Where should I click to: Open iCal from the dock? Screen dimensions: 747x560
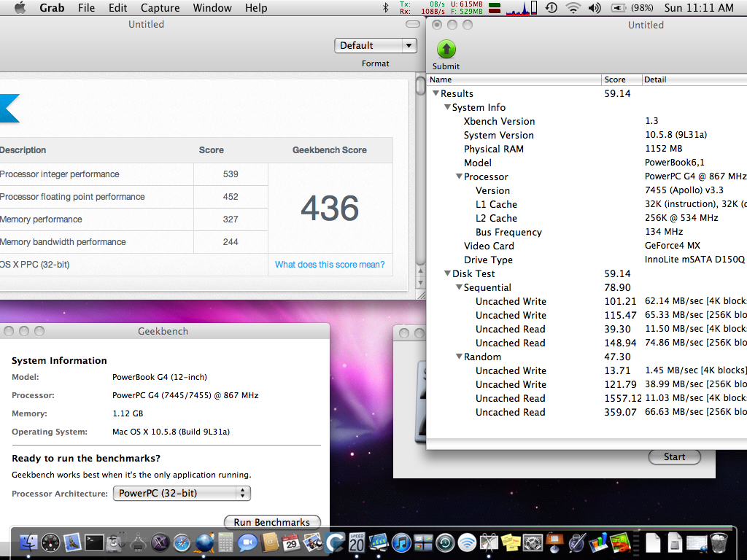(291, 542)
